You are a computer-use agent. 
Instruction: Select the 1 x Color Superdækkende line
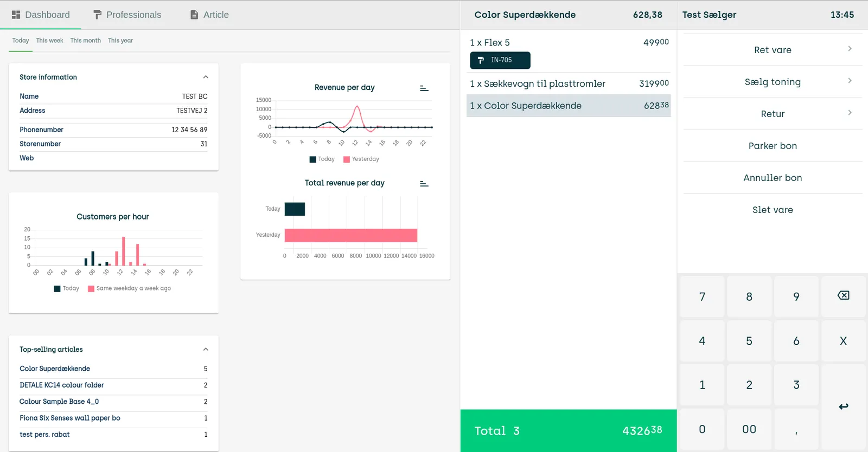point(569,106)
